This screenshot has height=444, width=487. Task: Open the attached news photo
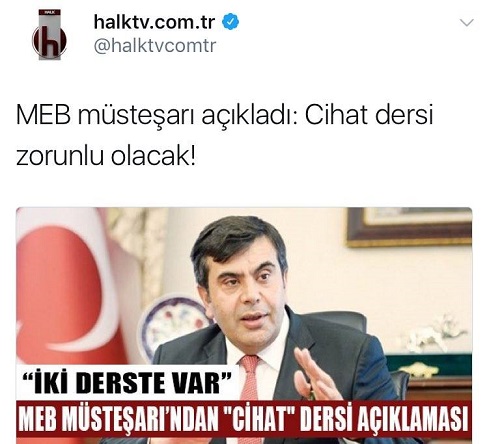click(244, 325)
